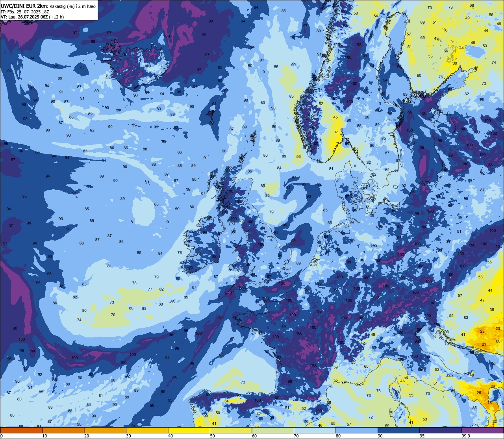Click the 42 value south of the Alps

363,343
